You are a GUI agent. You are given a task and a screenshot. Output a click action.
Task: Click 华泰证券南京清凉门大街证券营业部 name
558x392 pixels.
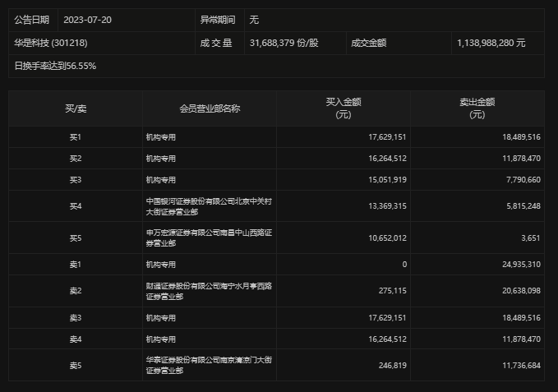click(x=209, y=366)
